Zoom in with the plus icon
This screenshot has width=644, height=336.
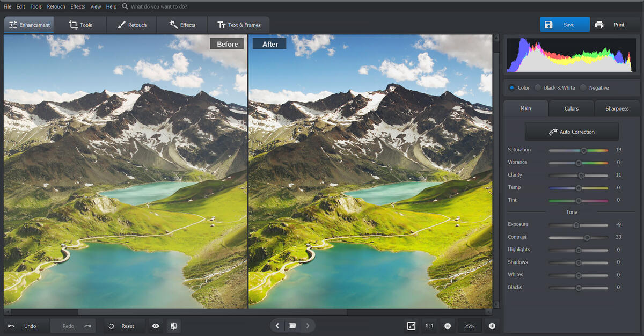pyautogui.click(x=492, y=326)
